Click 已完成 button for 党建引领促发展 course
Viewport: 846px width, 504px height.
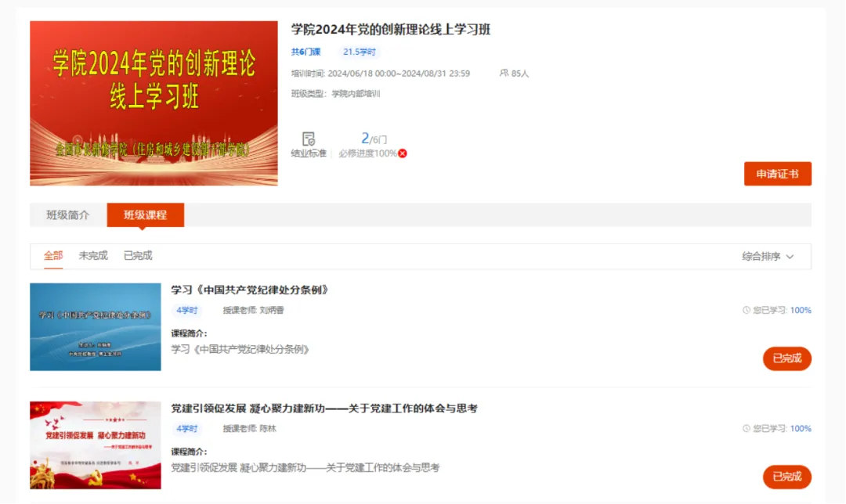pos(787,477)
